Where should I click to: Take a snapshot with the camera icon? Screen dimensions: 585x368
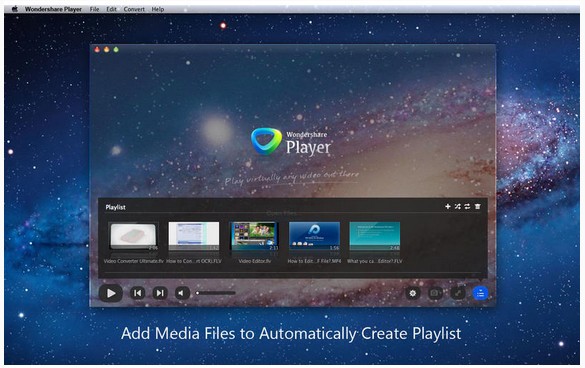[435, 293]
